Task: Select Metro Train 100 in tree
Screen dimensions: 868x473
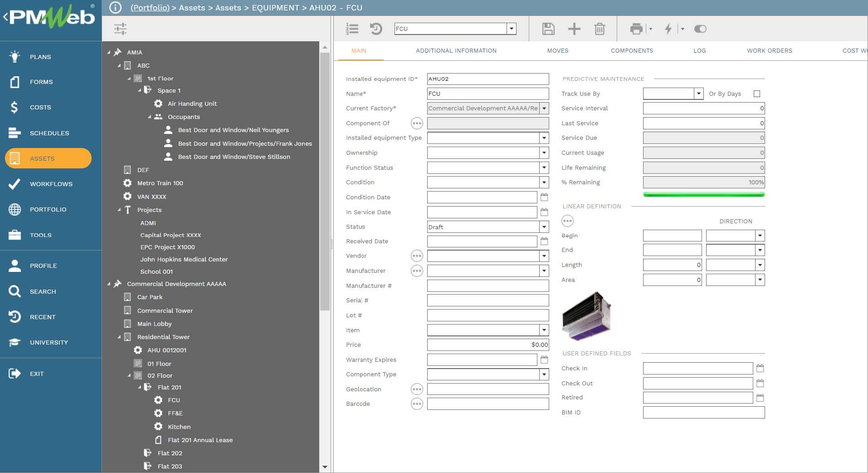Action: [x=160, y=183]
